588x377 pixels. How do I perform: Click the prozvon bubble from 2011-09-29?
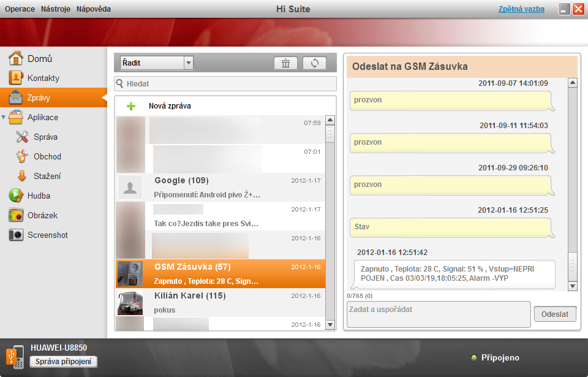click(451, 185)
